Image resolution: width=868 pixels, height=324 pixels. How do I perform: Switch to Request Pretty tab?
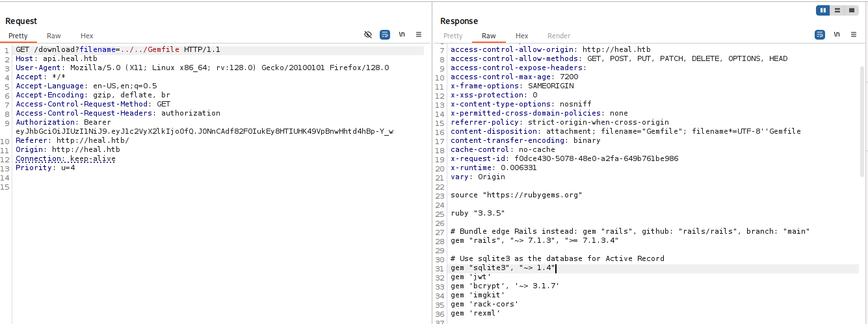[x=18, y=36]
